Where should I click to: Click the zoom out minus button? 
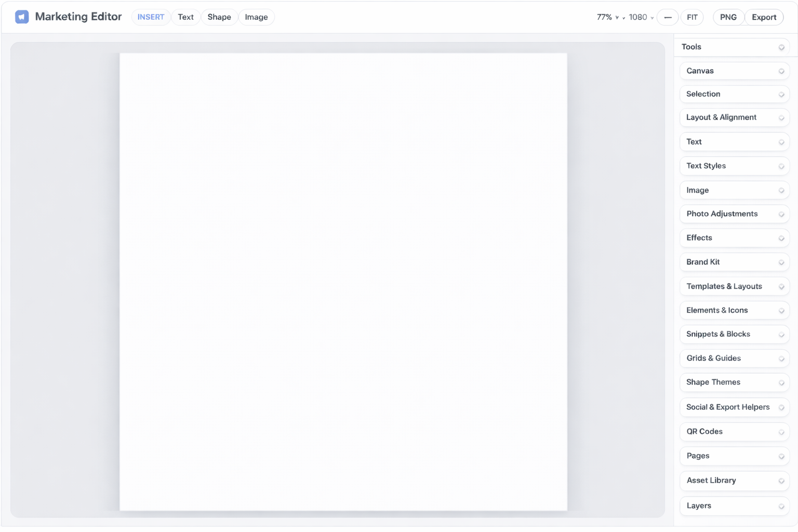pyautogui.click(x=668, y=17)
